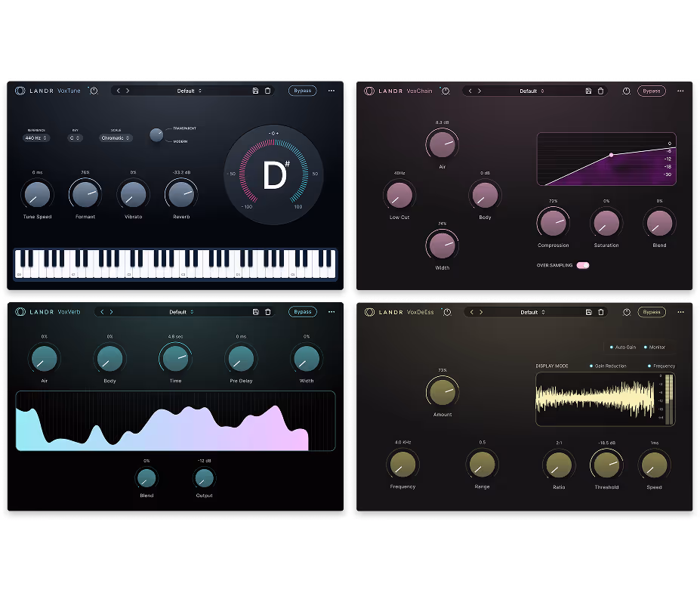Click the Threshold knob in VoxDeEss
The image size is (700, 593).
[606, 465]
